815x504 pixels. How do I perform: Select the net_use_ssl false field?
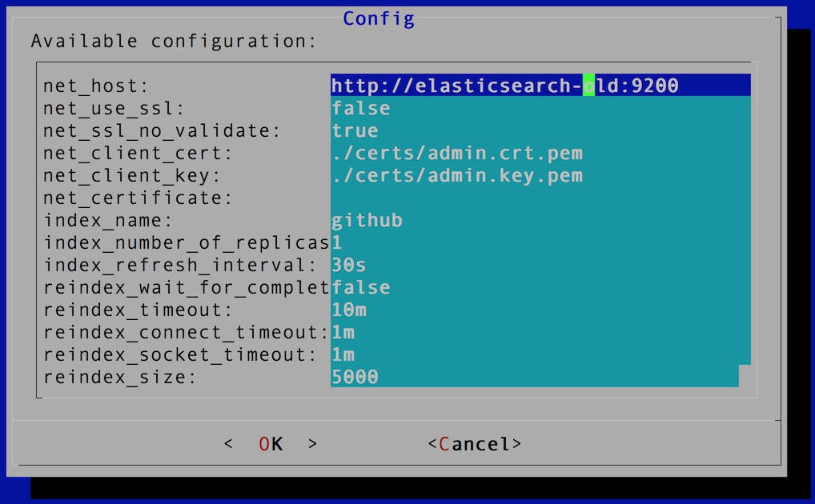click(540, 108)
